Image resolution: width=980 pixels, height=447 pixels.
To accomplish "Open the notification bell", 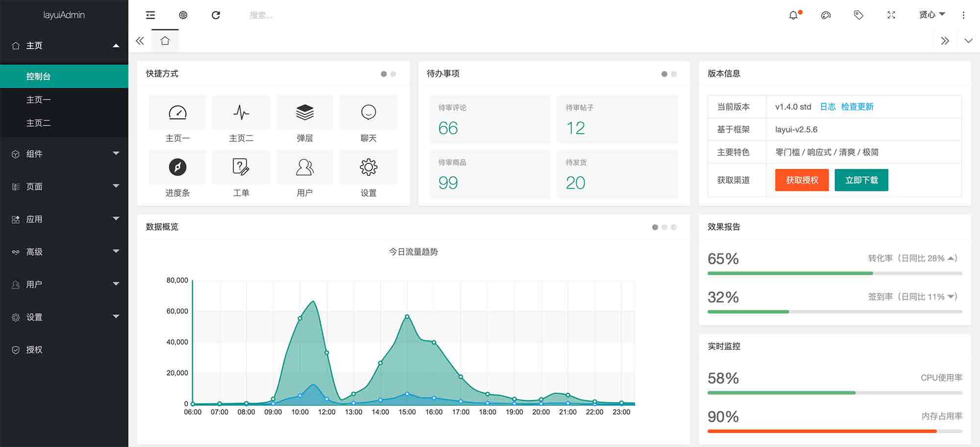I will 793,15.
